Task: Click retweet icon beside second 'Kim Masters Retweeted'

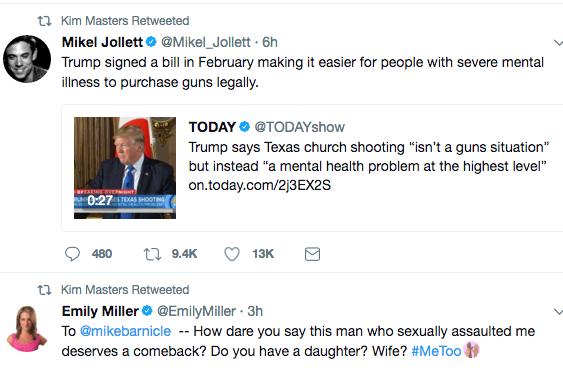Action: click(x=45, y=290)
